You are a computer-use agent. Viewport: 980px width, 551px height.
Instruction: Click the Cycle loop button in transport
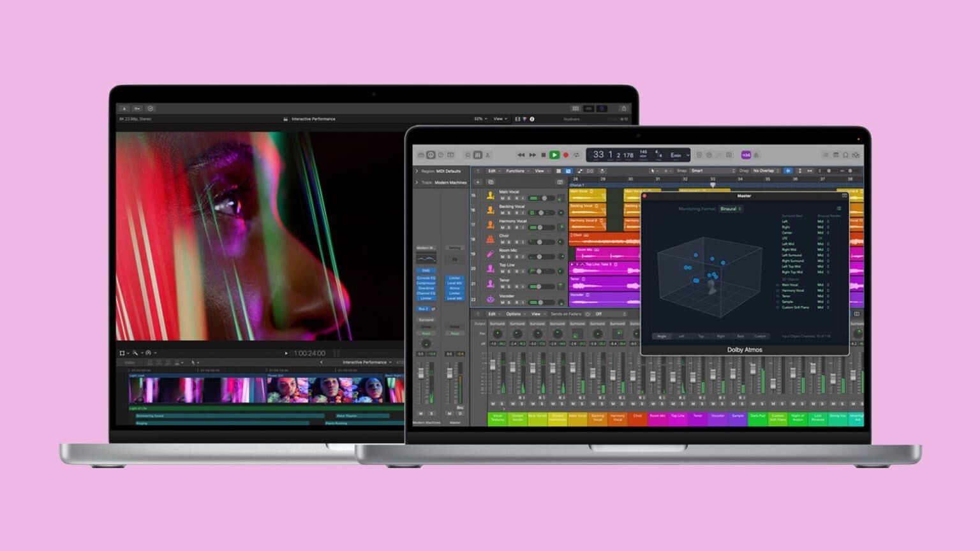[577, 155]
